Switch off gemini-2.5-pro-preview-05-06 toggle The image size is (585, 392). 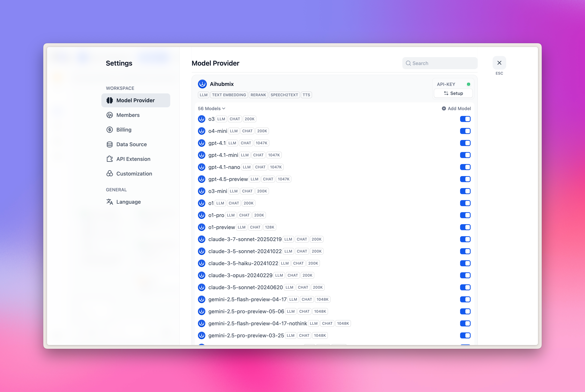point(465,312)
